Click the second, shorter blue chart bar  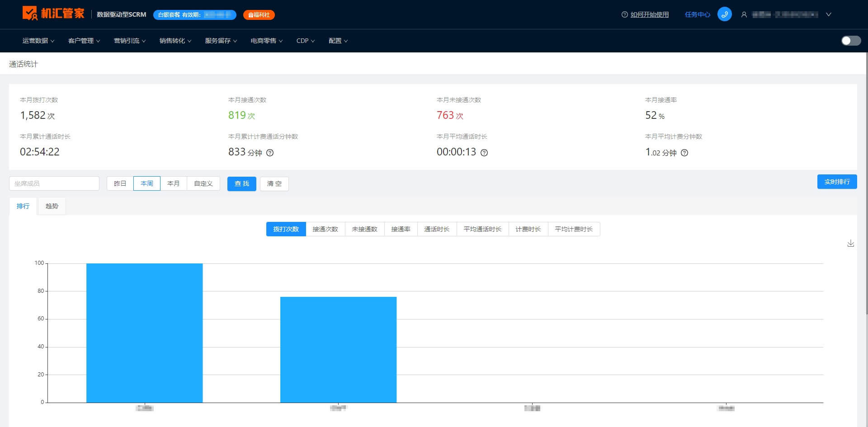coord(339,350)
